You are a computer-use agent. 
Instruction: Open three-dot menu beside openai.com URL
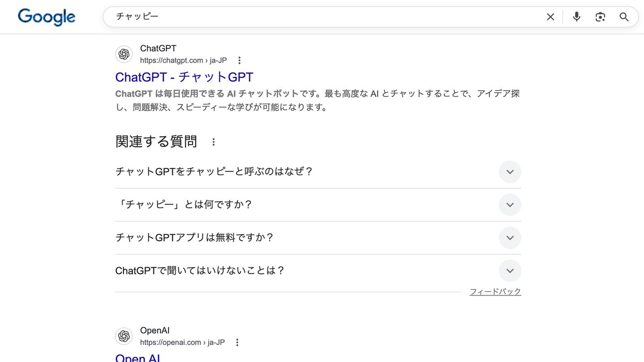click(237, 343)
